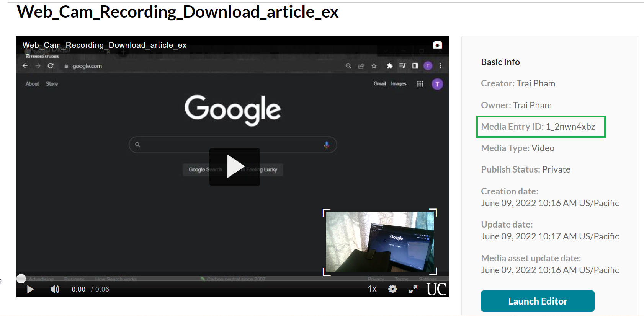Click the Publish Status: Private text
This screenshot has height=316, width=644.
click(x=526, y=169)
